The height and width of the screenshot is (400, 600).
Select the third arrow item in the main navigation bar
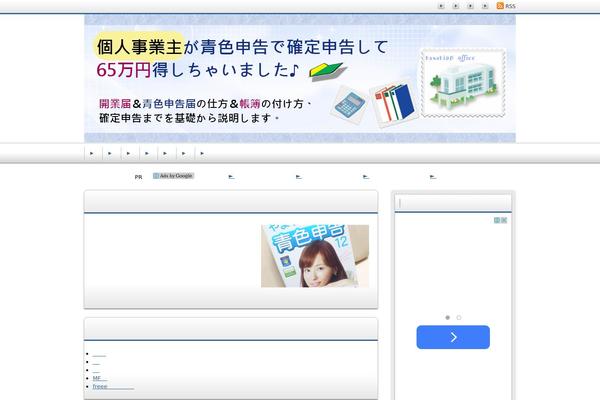point(129,153)
